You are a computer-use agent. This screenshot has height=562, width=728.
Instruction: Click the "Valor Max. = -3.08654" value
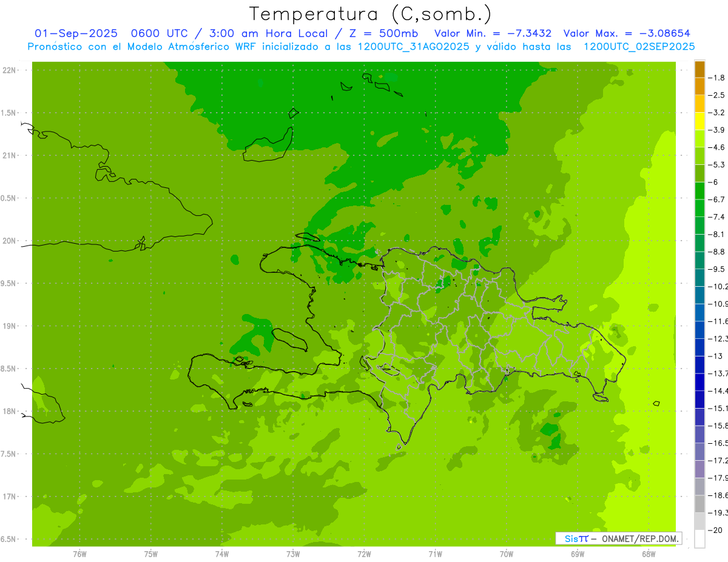627,33
